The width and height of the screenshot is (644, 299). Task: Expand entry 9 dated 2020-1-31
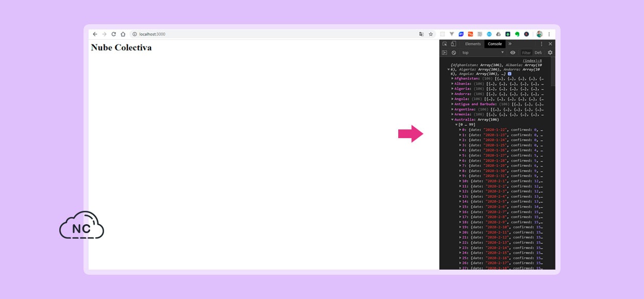pos(461,176)
